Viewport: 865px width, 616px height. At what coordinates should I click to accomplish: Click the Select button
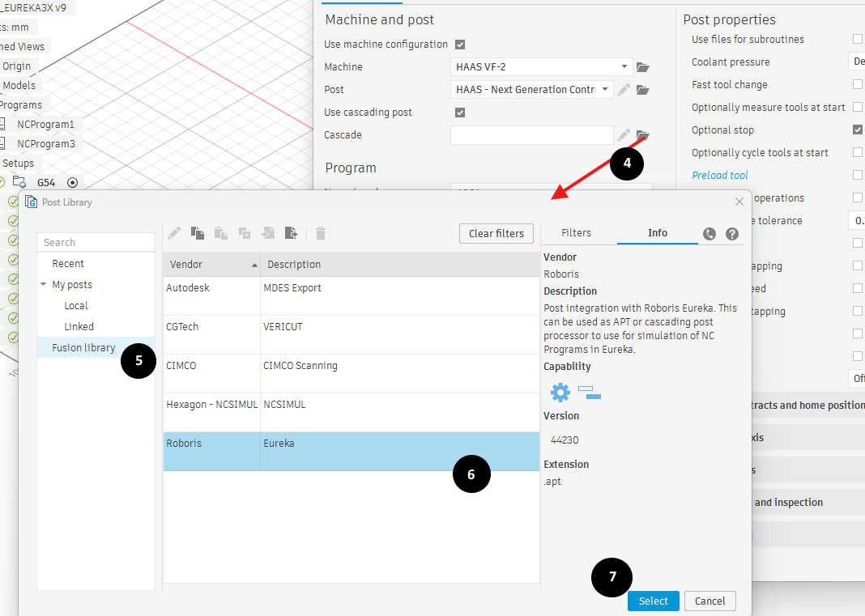(653, 601)
